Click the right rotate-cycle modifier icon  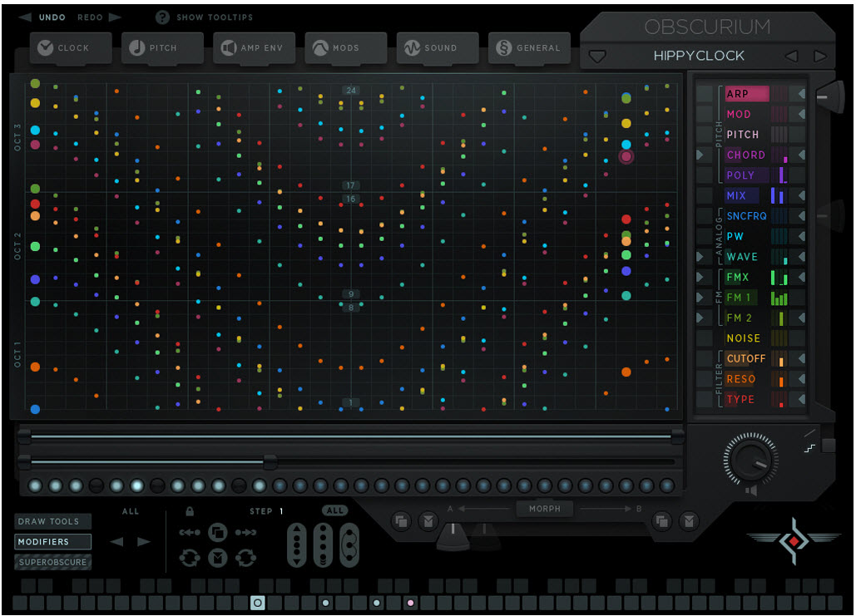245,558
